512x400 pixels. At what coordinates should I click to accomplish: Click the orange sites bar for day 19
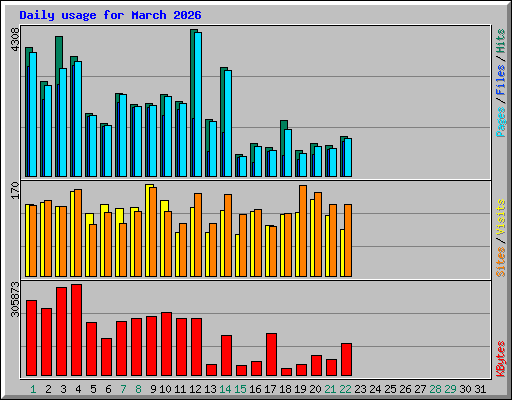click(303, 231)
